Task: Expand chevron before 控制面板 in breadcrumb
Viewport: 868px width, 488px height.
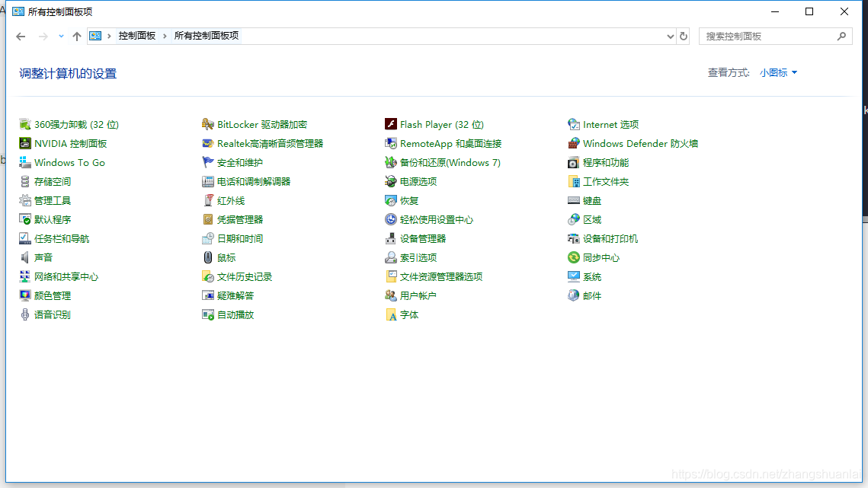Action: 109,36
